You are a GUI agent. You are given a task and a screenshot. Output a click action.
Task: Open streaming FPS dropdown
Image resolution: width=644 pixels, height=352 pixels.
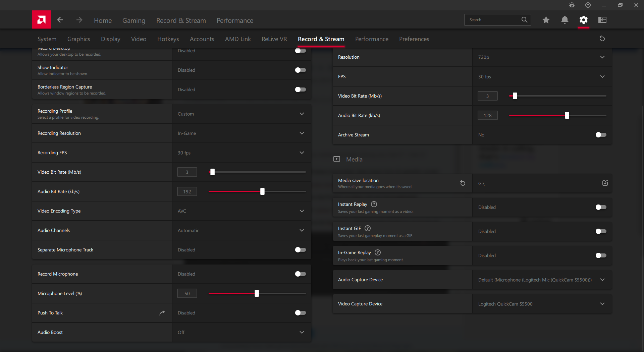pyautogui.click(x=542, y=77)
